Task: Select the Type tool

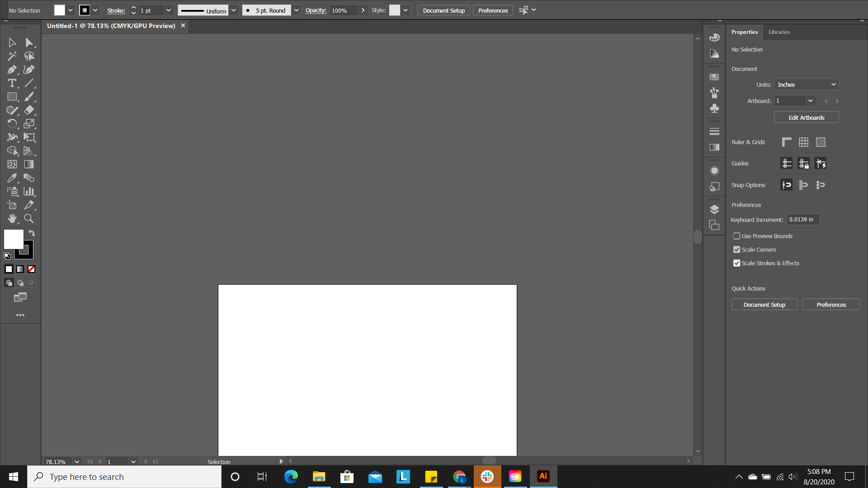Action: pyautogui.click(x=12, y=83)
